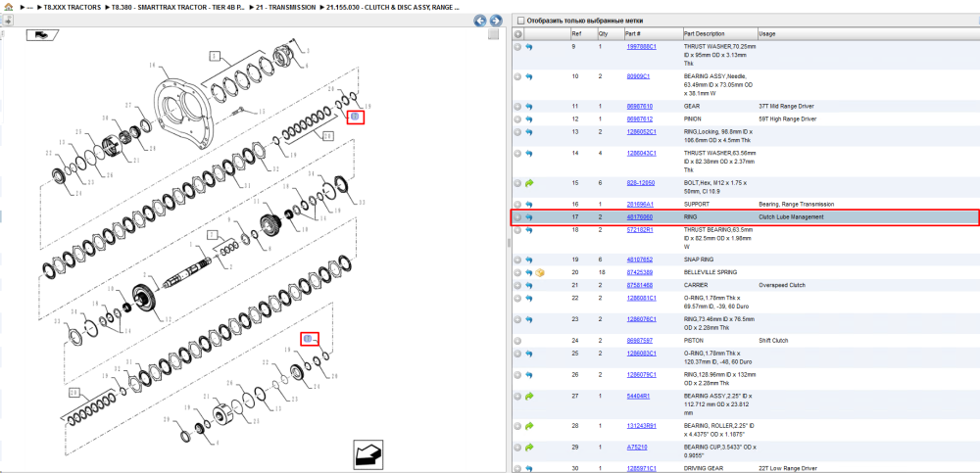Open T8.380 SMARTTRAX TRACTOR breadcrumb
The width and height of the screenshot is (980, 473).
click(178, 8)
